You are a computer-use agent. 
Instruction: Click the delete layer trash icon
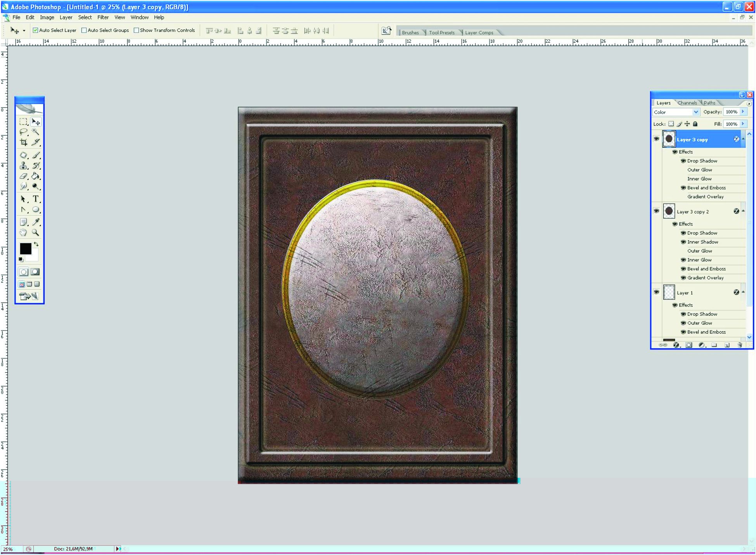[740, 345]
